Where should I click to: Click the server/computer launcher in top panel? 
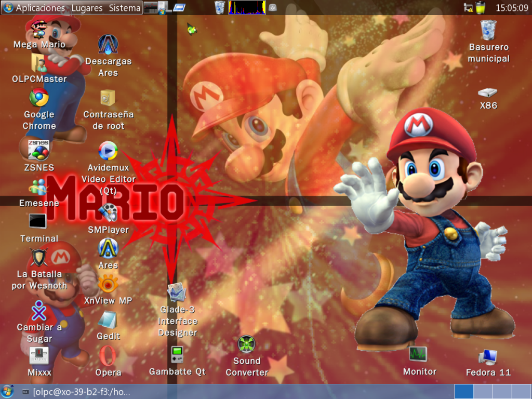(x=164, y=7)
